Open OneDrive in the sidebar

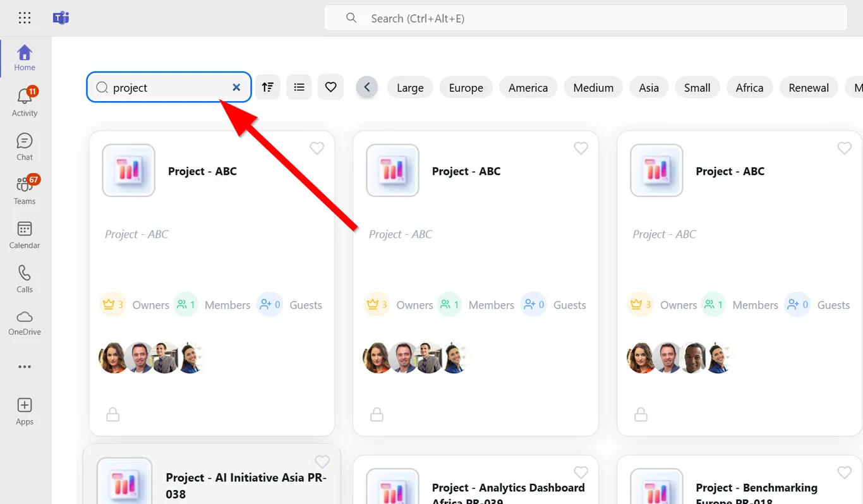coord(25,323)
